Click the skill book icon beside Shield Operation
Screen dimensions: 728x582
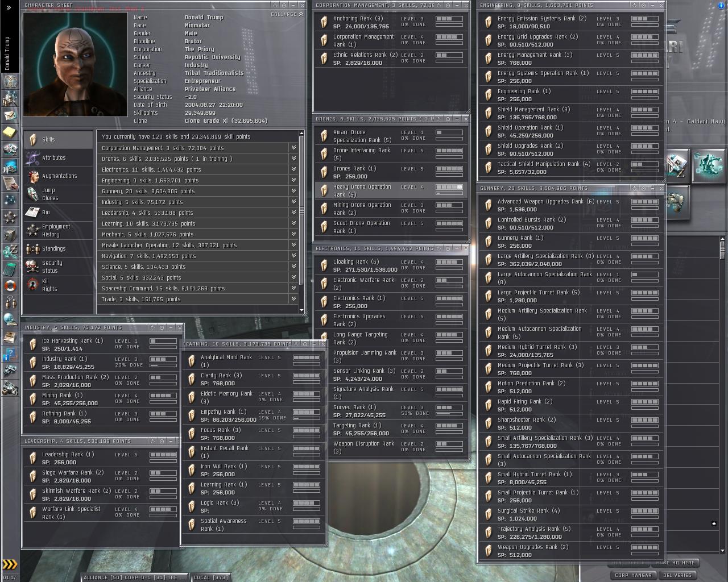(488, 131)
